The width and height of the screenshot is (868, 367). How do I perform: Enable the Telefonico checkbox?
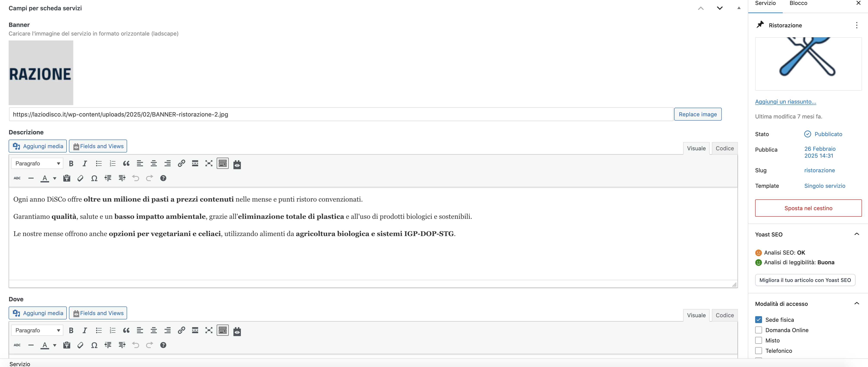coord(759,351)
